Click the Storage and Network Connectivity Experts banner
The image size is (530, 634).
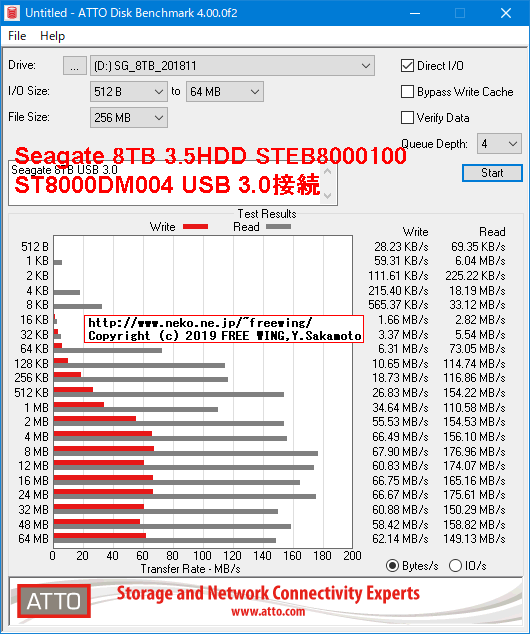(268, 594)
